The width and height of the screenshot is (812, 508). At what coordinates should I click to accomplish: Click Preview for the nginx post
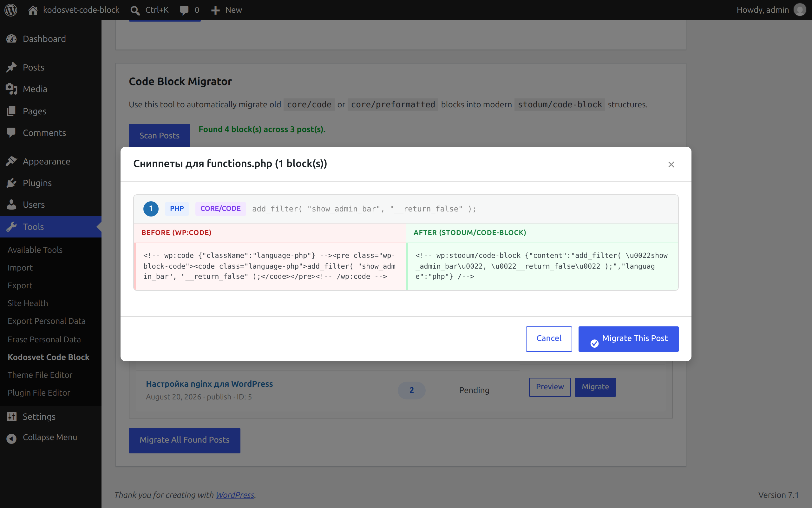click(550, 387)
